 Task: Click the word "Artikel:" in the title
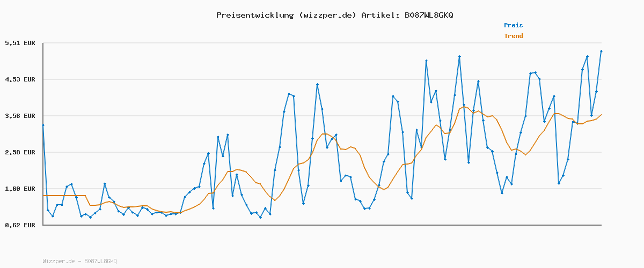(379, 15)
